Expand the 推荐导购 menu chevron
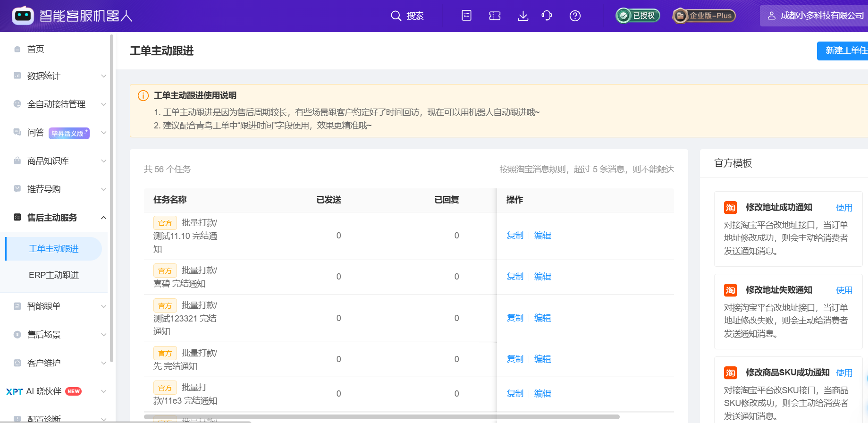The width and height of the screenshot is (868, 423). [104, 189]
